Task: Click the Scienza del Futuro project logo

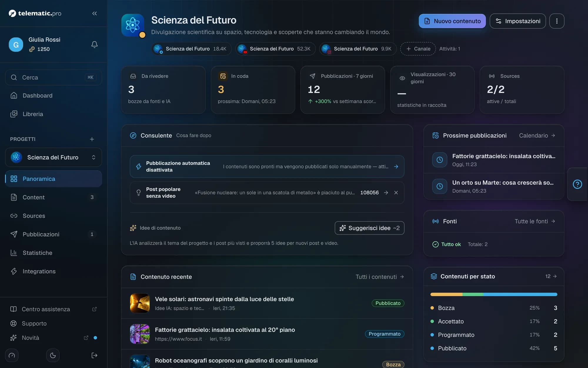Action: 133,25
